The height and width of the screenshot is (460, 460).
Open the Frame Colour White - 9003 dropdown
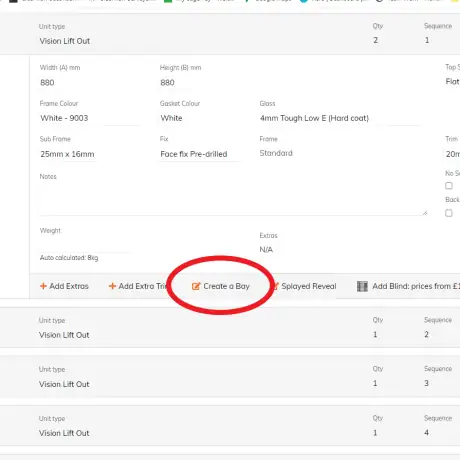[x=89, y=118]
